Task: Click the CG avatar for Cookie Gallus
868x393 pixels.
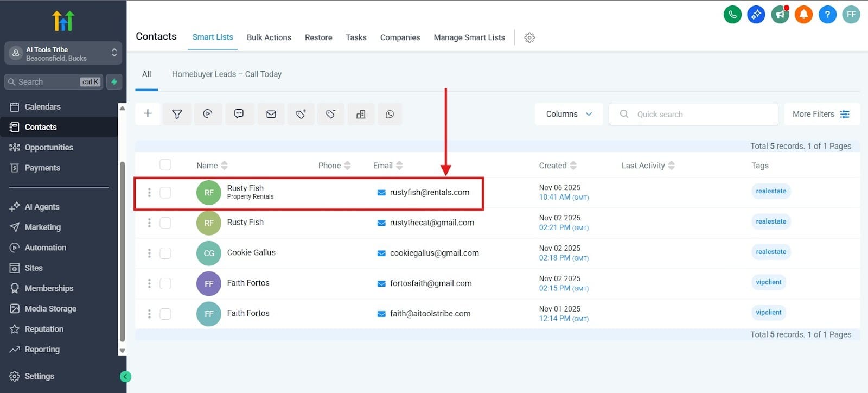Action: click(209, 253)
